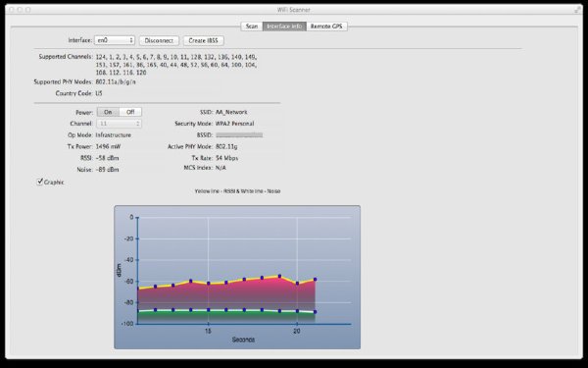Click the Disconnect button
This screenshot has height=368, width=588.
159,40
